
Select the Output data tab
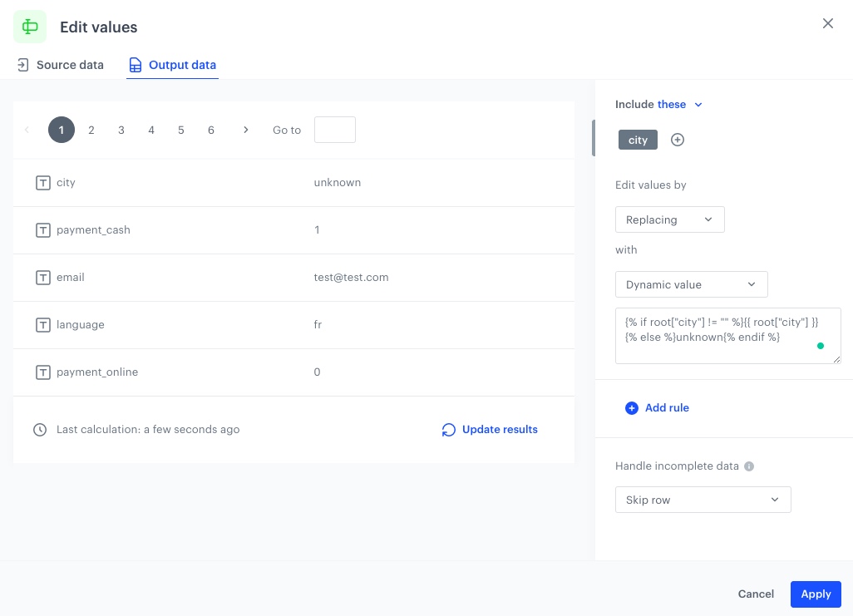tap(172, 65)
